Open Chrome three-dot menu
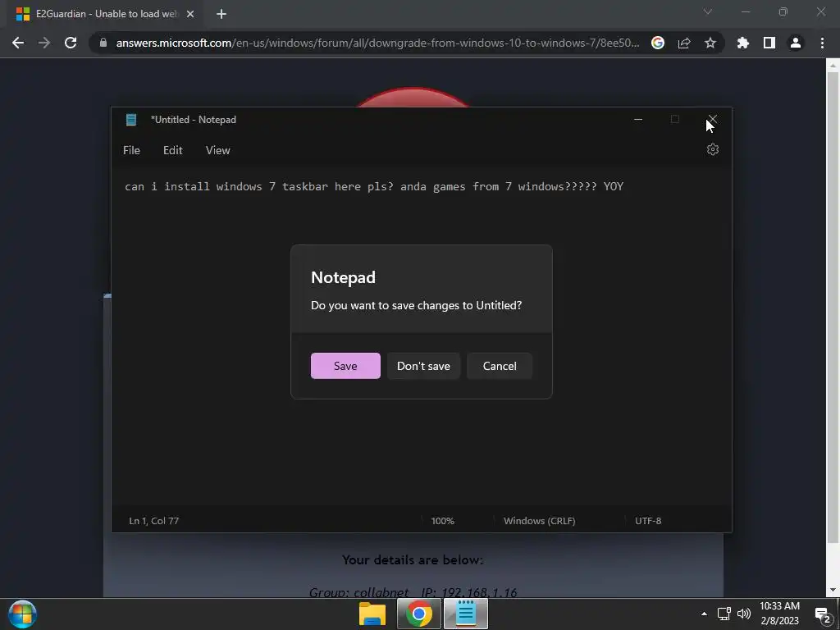The image size is (840, 630). point(822,43)
